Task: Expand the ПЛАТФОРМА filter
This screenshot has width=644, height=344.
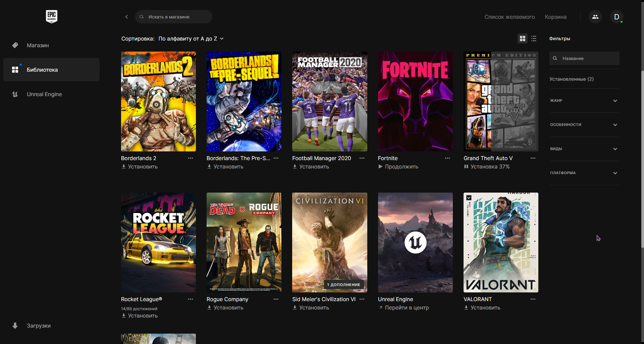Action: [x=584, y=173]
